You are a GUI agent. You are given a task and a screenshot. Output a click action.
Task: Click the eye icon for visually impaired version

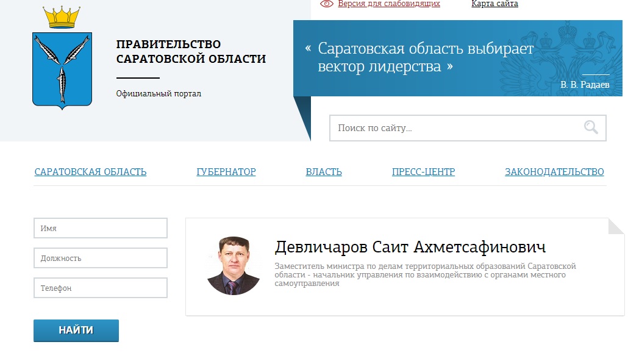tap(327, 4)
